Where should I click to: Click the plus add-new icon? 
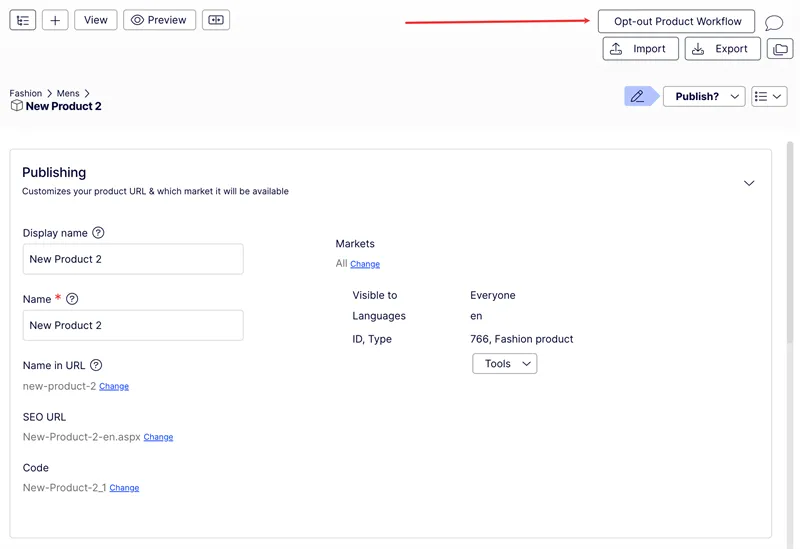point(55,20)
